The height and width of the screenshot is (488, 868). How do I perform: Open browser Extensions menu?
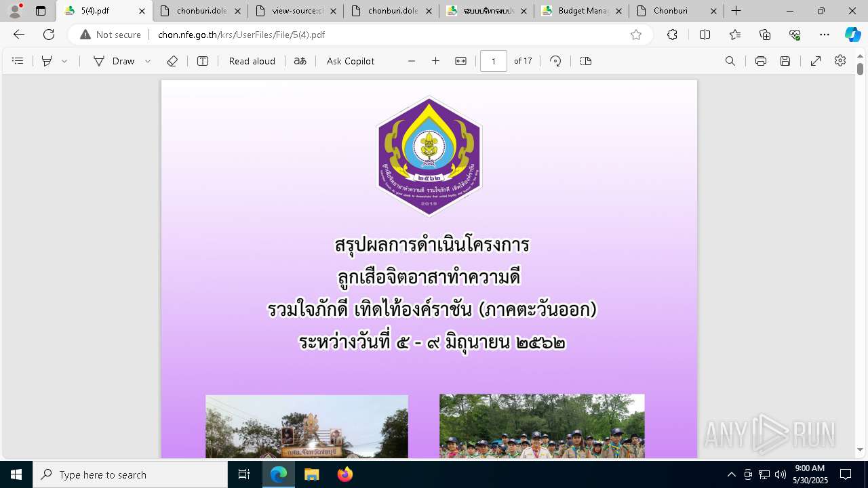tap(672, 35)
